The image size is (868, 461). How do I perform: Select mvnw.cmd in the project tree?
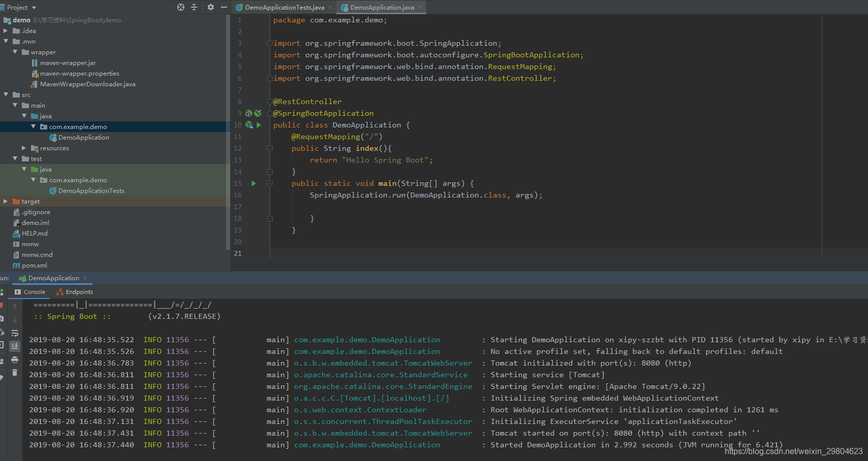37,255
